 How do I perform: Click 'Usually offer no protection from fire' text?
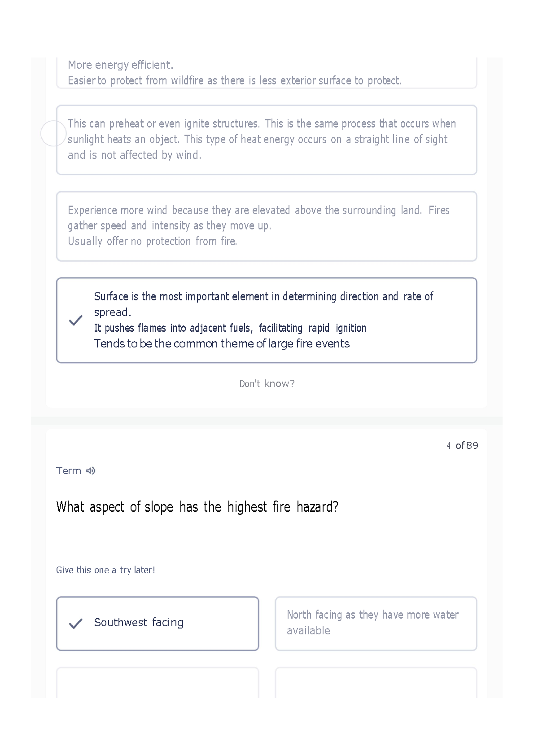click(x=153, y=242)
